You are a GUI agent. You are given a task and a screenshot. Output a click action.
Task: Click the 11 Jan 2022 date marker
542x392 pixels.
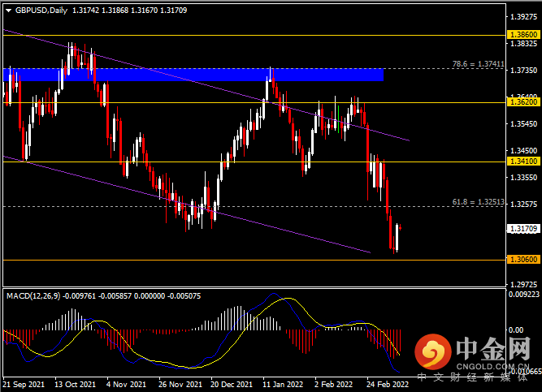coord(283,384)
